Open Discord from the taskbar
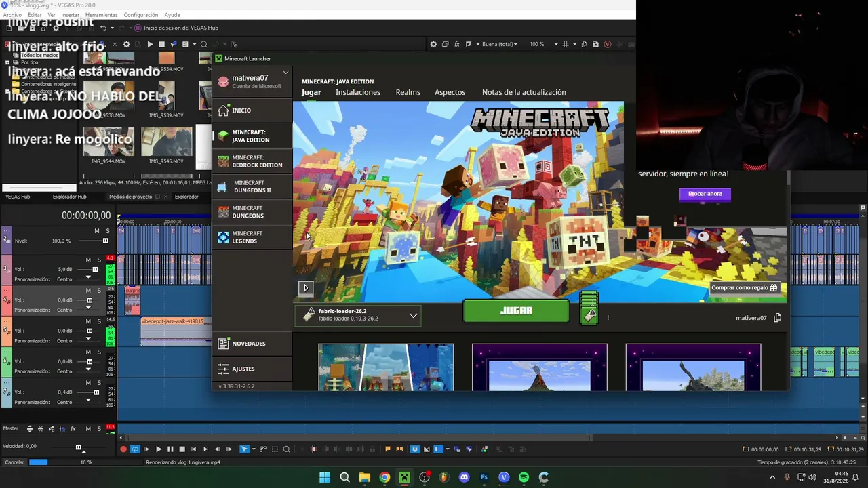 [464, 477]
